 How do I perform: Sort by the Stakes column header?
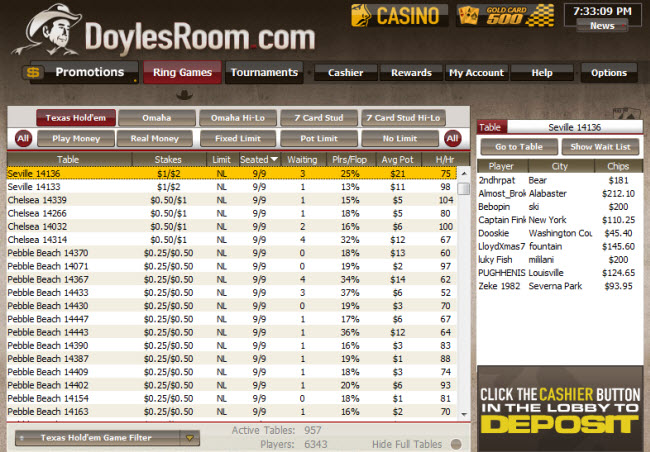(168, 159)
